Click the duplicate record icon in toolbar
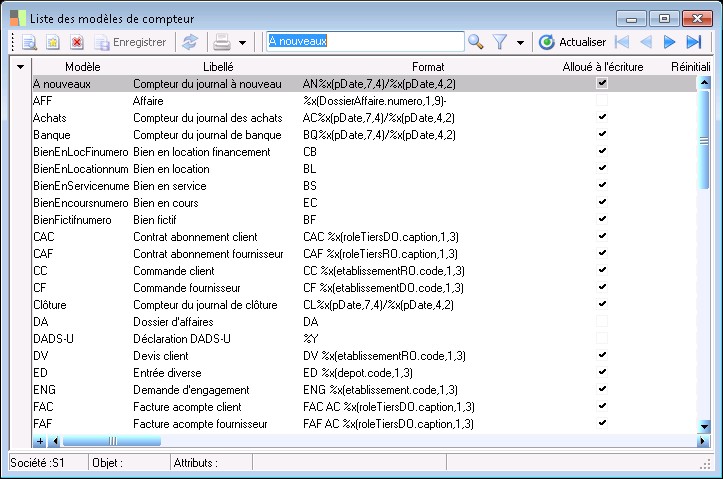The height and width of the screenshot is (479, 723). click(x=53, y=42)
